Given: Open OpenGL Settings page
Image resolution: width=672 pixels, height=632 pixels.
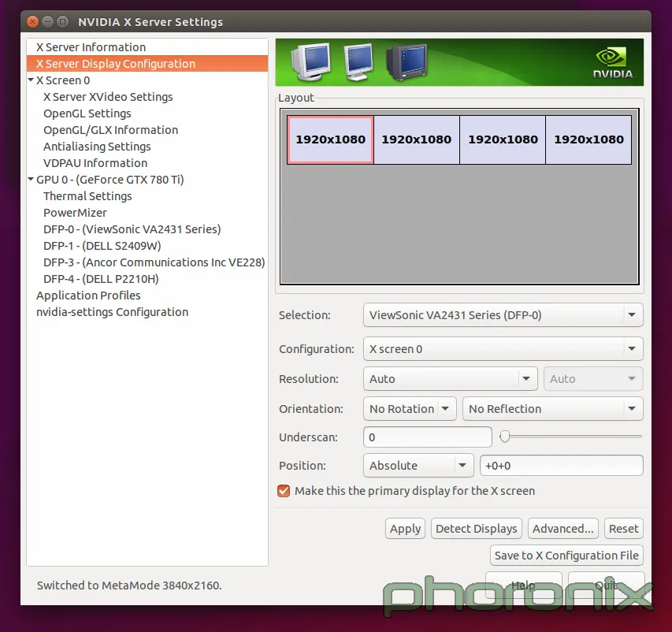Looking at the screenshot, I should pyautogui.click(x=87, y=113).
